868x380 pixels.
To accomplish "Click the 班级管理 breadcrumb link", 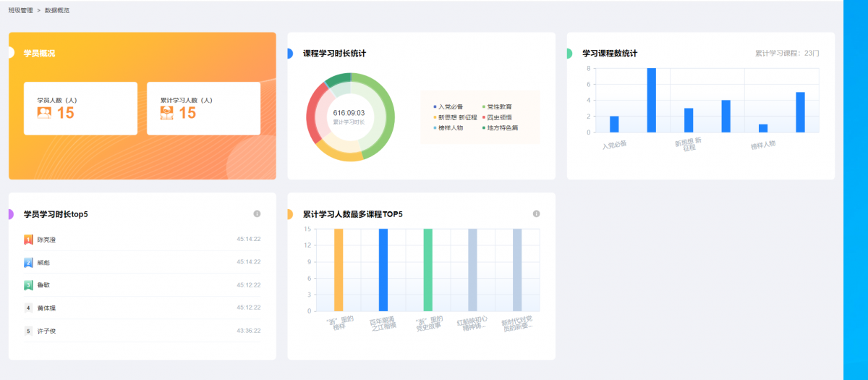I will tap(20, 11).
